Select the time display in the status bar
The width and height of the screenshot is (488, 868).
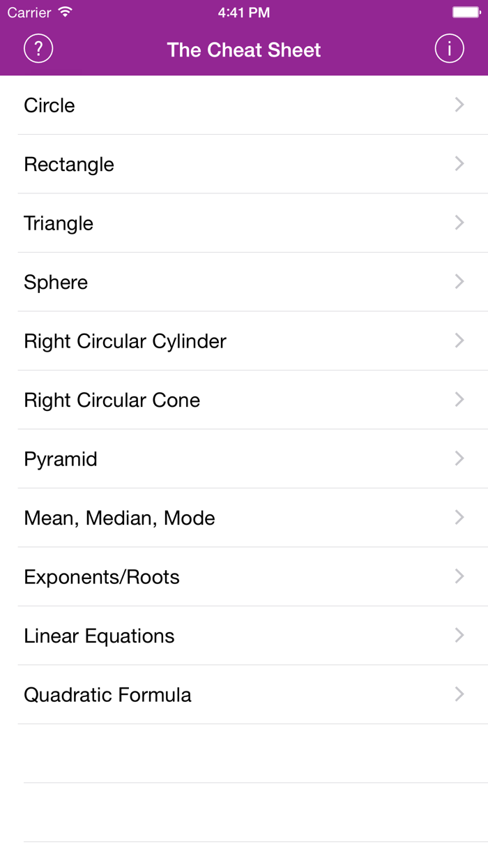(244, 12)
